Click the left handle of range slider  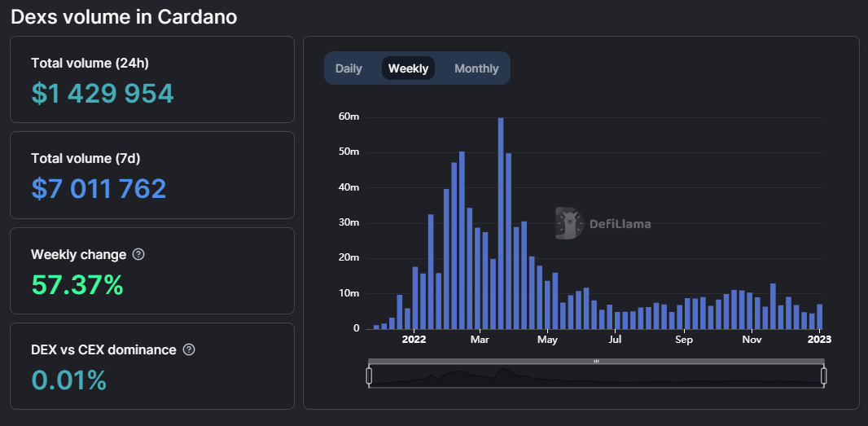[369, 375]
